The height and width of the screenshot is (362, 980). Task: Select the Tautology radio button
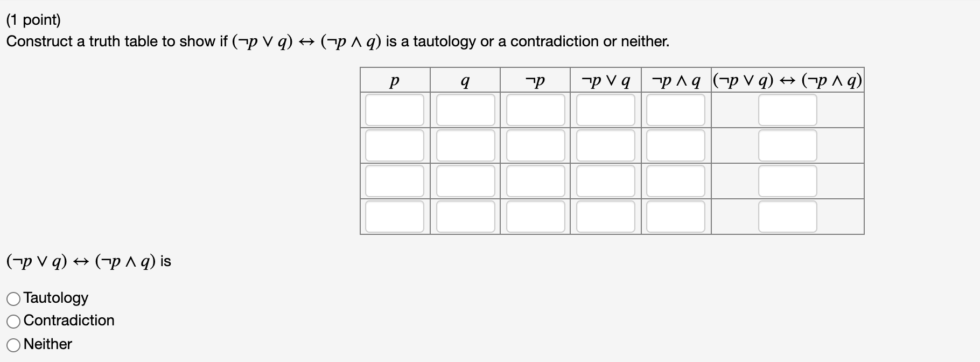tap(13, 298)
